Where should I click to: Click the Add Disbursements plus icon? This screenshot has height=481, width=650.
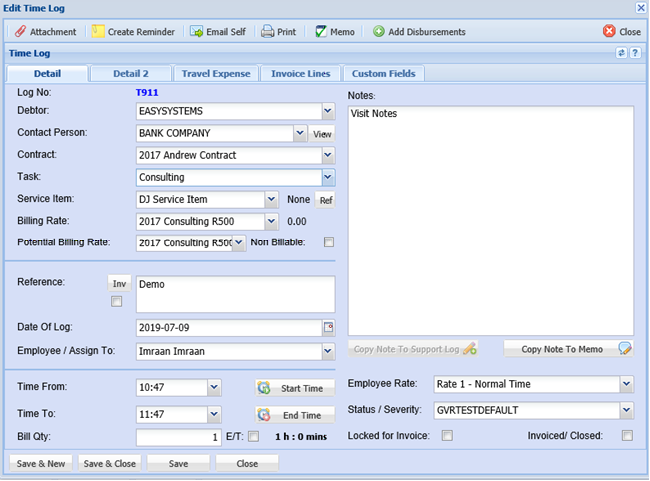[x=379, y=32]
